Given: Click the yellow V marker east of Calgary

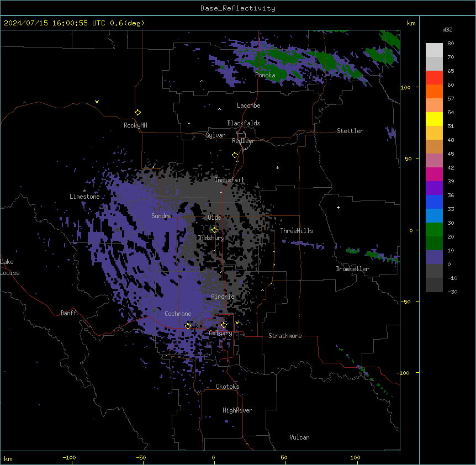Looking at the screenshot, I should (237, 323).
